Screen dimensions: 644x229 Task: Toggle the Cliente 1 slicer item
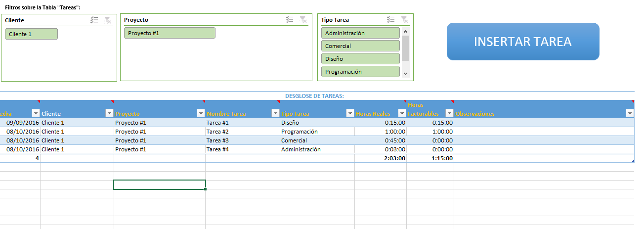[x=32, y=34]
